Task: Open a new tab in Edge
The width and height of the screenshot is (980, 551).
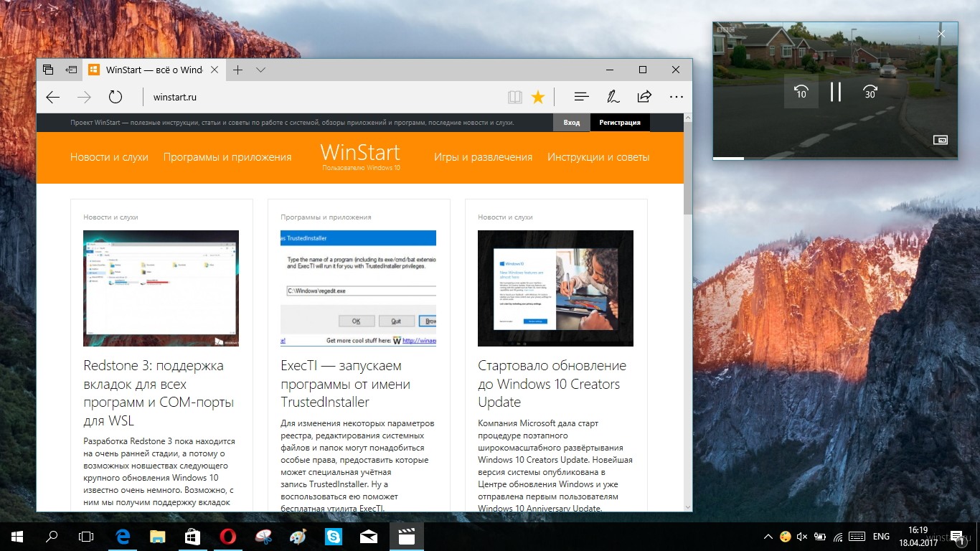Action: click(237, 70)
